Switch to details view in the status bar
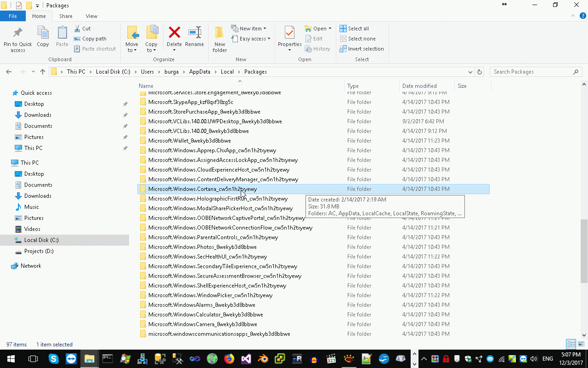Image resolution: width=588 pixels, height=368 pixels. pyautogui.click(x=571, y=344)
